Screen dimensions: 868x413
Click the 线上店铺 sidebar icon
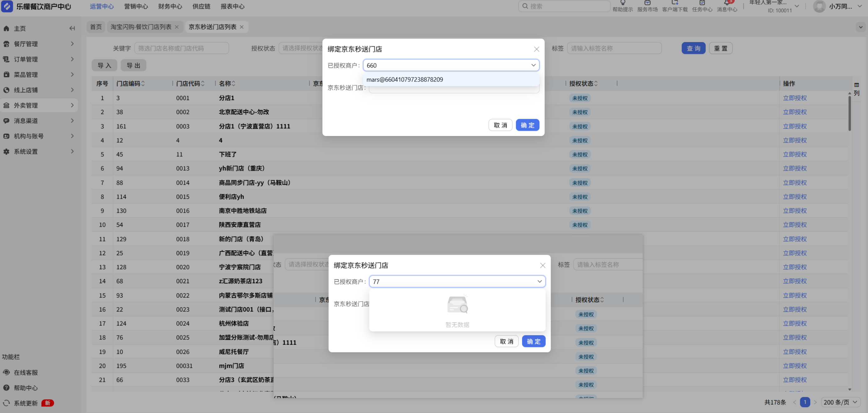coord(7,90)
